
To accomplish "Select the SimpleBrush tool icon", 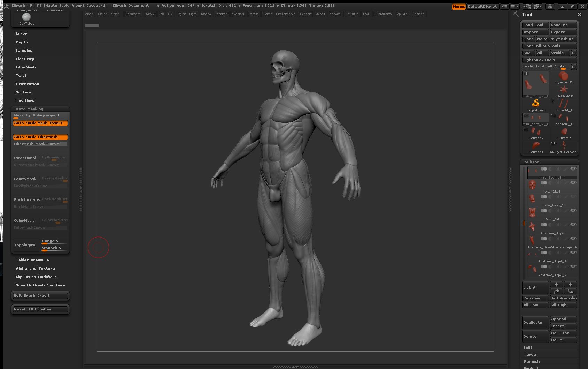I will point(535,104).
